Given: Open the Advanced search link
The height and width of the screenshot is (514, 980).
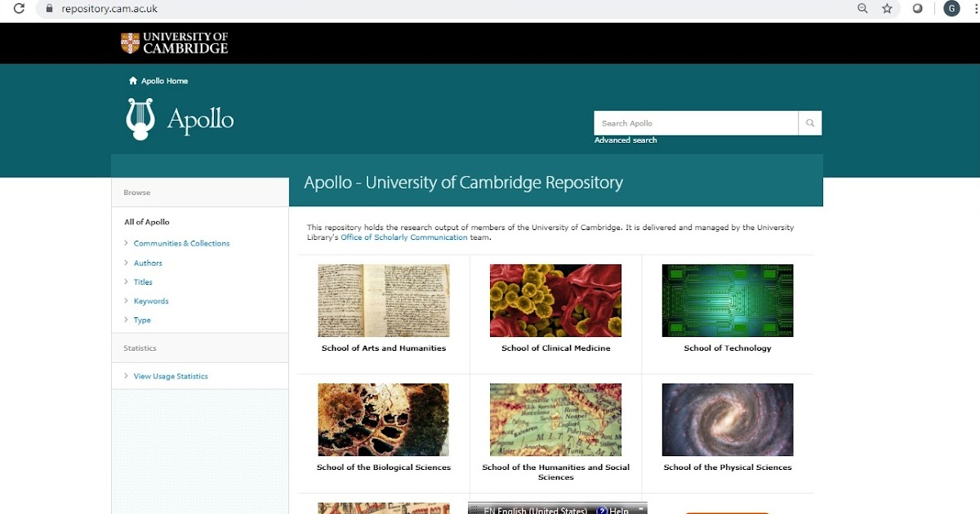Looking at the screenshot, I should 626,140.
